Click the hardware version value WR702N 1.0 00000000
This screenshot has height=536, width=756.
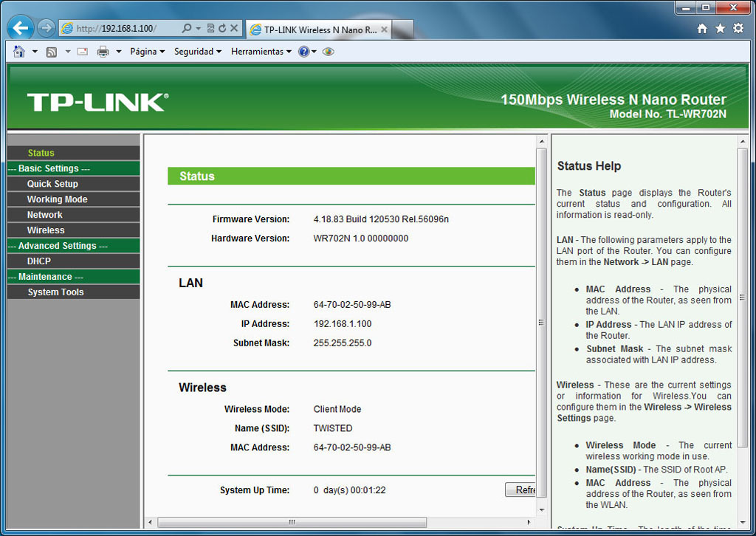point(360,238)
